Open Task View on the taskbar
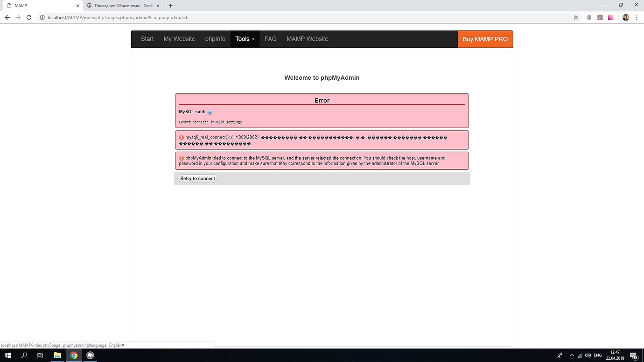The image size is (644, 362). coord(40,355)
